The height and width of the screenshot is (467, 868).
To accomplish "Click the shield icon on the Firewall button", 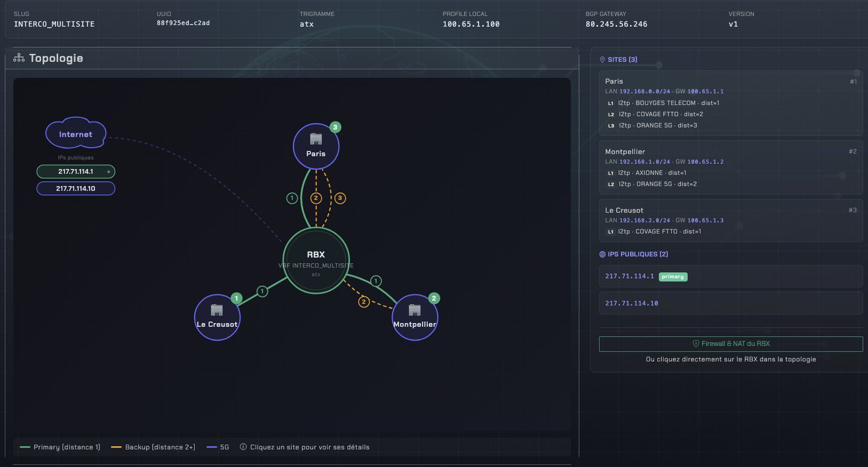I will (696, 344).
